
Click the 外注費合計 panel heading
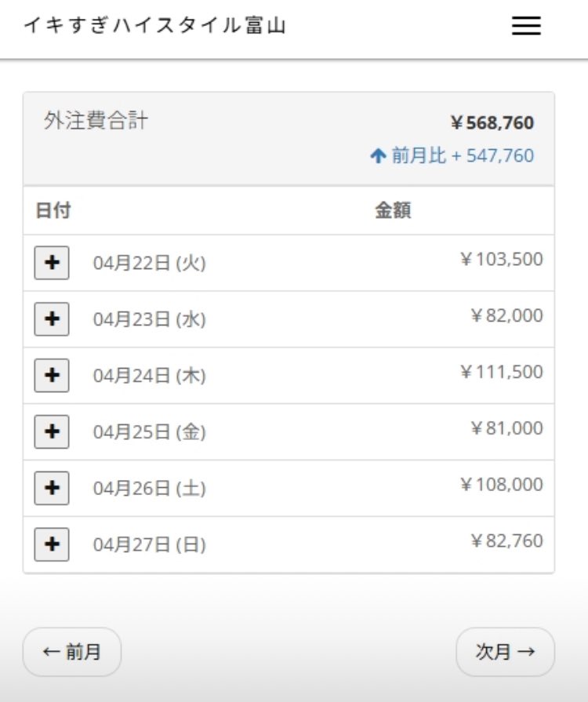[x=96, y=122]
